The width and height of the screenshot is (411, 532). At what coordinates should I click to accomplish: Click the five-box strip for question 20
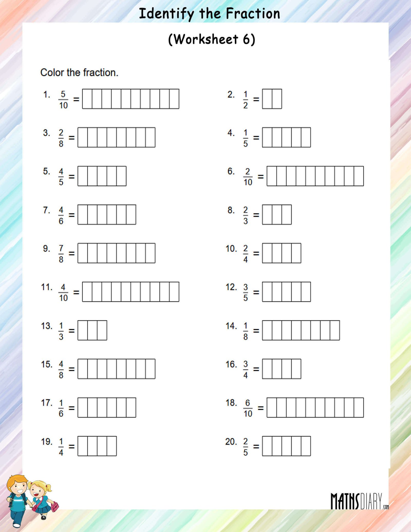(286, 446)
